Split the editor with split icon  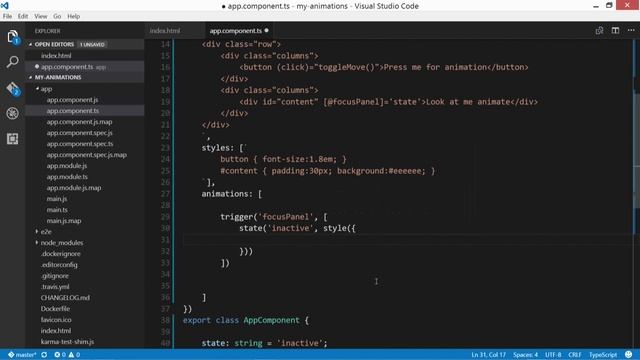615,31
